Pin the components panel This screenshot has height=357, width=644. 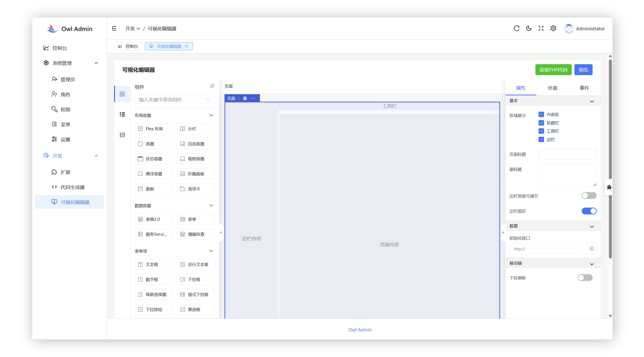(212, 86)
